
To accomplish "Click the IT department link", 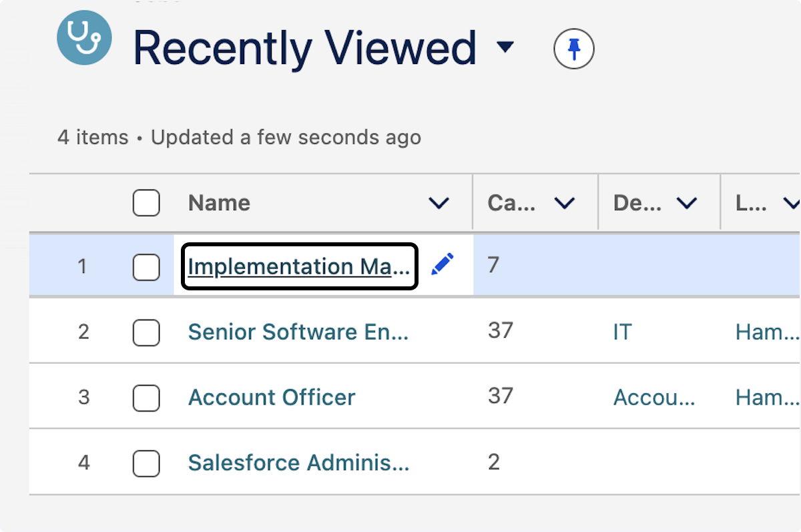I will 621,332.
